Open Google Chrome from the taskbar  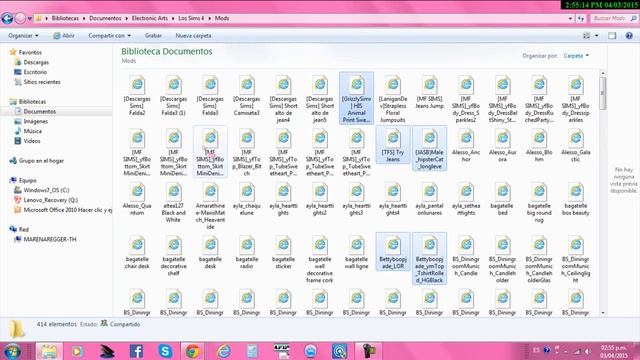click(x=193, y=351)
